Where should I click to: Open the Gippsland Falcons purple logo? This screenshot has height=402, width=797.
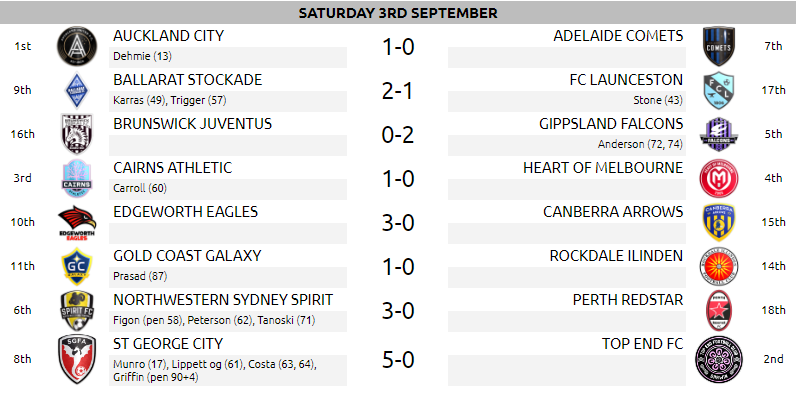[719, 134]
